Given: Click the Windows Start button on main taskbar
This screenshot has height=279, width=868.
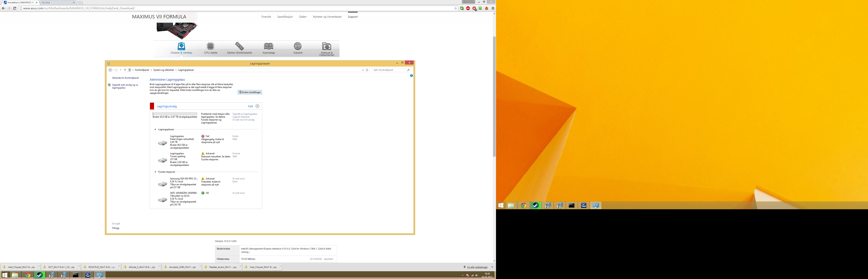Looking at the screenshot, I should 5,275.
